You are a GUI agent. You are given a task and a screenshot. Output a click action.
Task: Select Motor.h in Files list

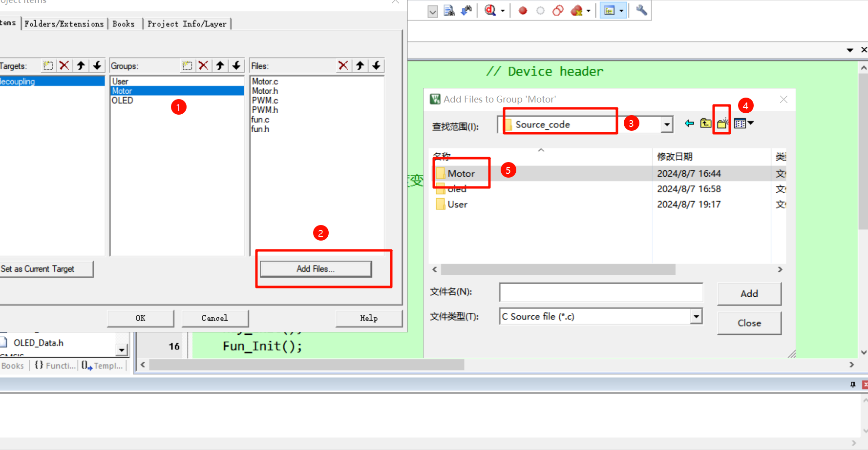point(265,91)
